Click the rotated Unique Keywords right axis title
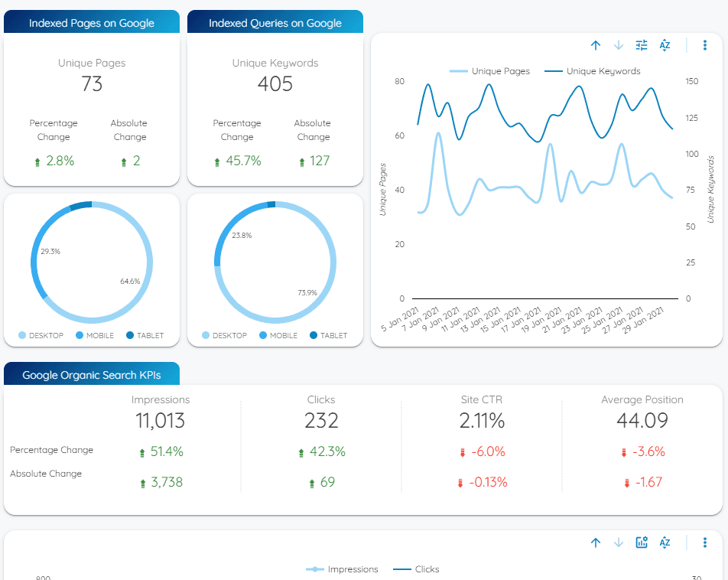Viewport: 728px width, 580px height. (x=710, y=189)
